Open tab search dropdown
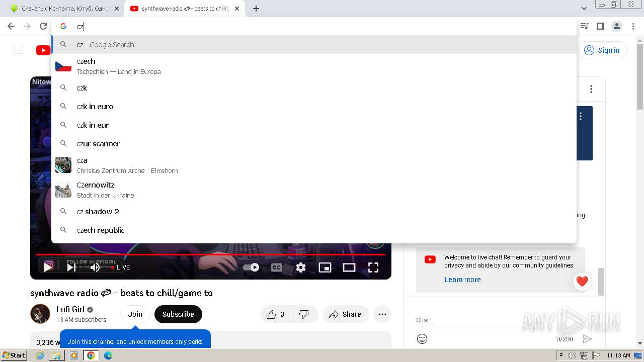 (584, 9)
